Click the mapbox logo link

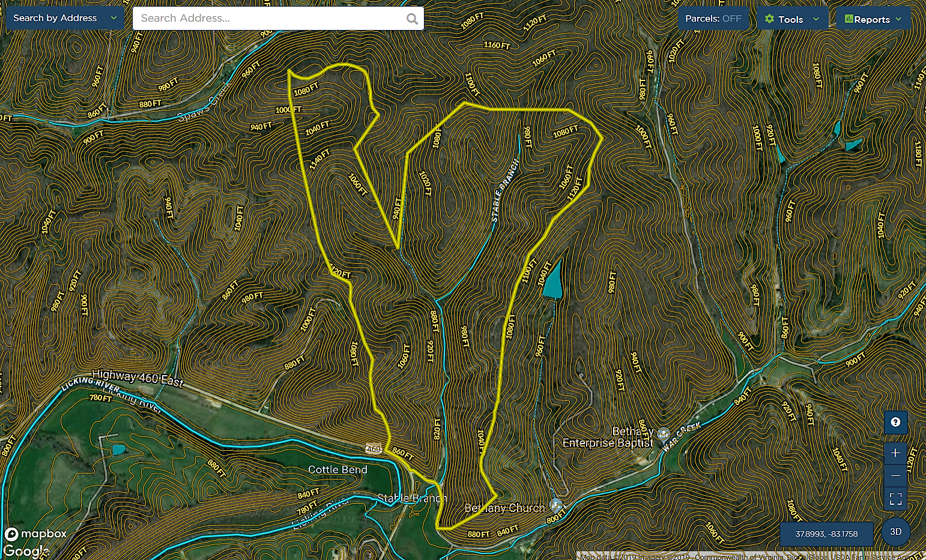tap(36, 534)
